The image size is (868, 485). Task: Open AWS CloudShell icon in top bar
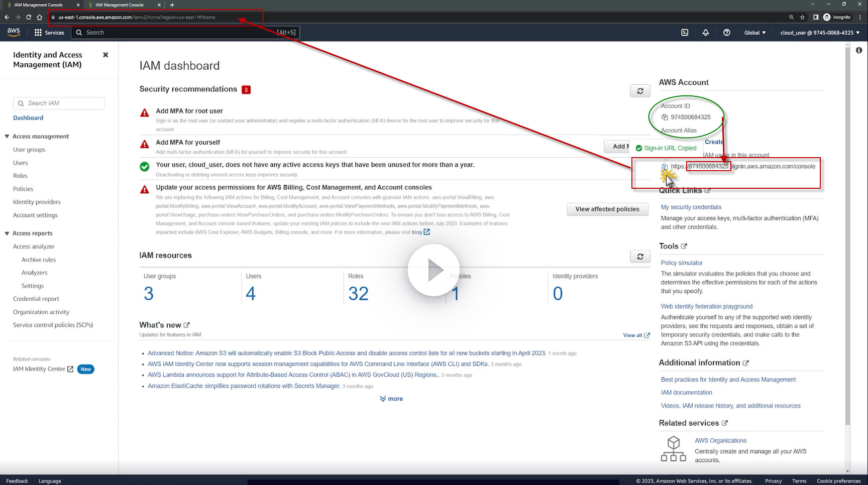click(685, 33)
